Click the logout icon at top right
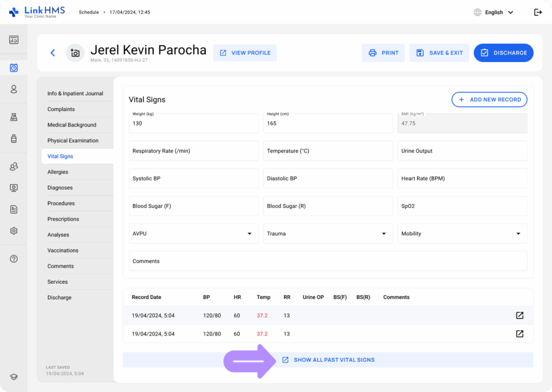The image size is (552, 392). tap(538, 12)
